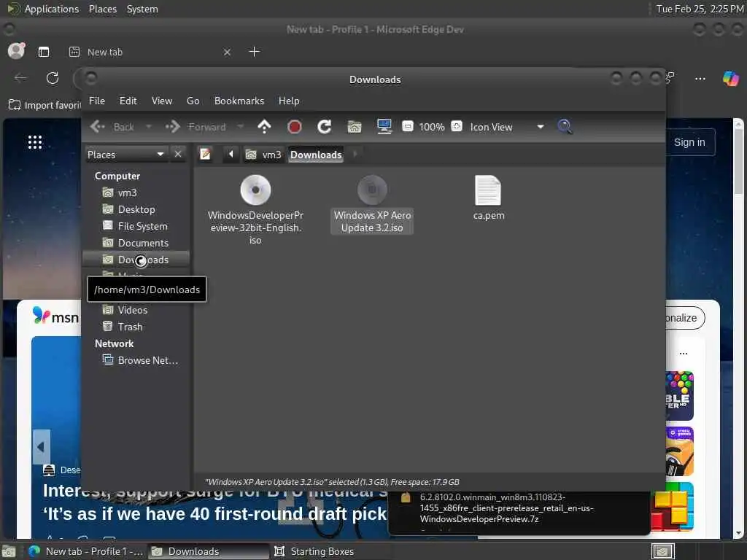Open the Places panel menu
This screenshot has height=560, width=747.
(102, 9)
